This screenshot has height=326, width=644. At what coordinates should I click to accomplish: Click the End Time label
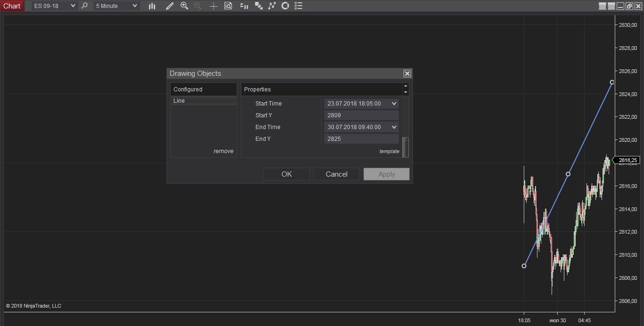(268, 127)
